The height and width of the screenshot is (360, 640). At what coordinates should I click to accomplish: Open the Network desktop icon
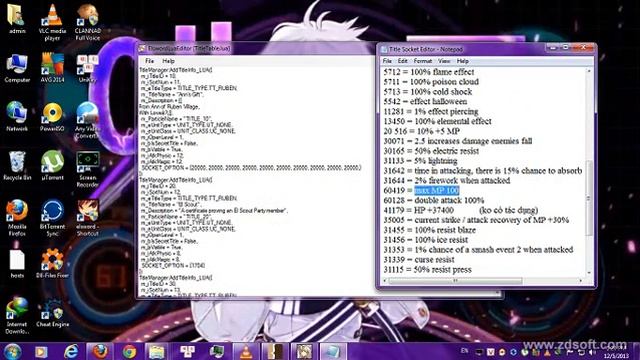pos(17,117)
